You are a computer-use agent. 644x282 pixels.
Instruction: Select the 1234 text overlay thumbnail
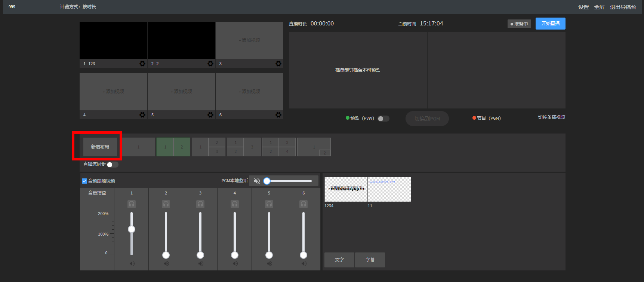(346, 190)
